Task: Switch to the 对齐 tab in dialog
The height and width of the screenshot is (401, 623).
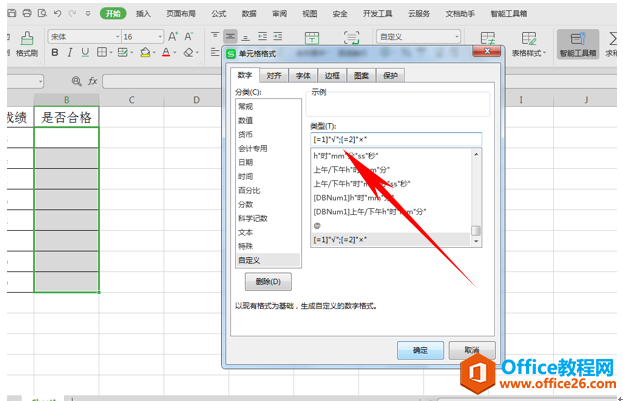Action: (x=273, y=75)
